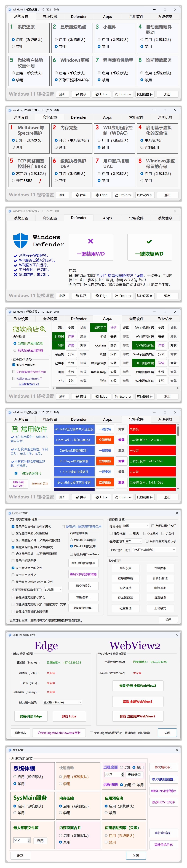Select 禁用 under 系统还原
Image resolution: width=187 pixels, height=868 pixels.
(18, 47)
